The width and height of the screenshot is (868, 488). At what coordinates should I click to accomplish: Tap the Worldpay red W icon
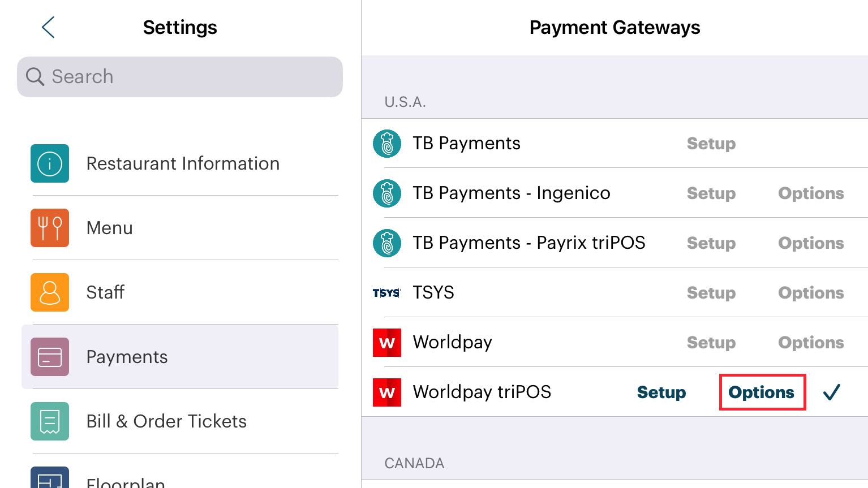tap(387, 343)
